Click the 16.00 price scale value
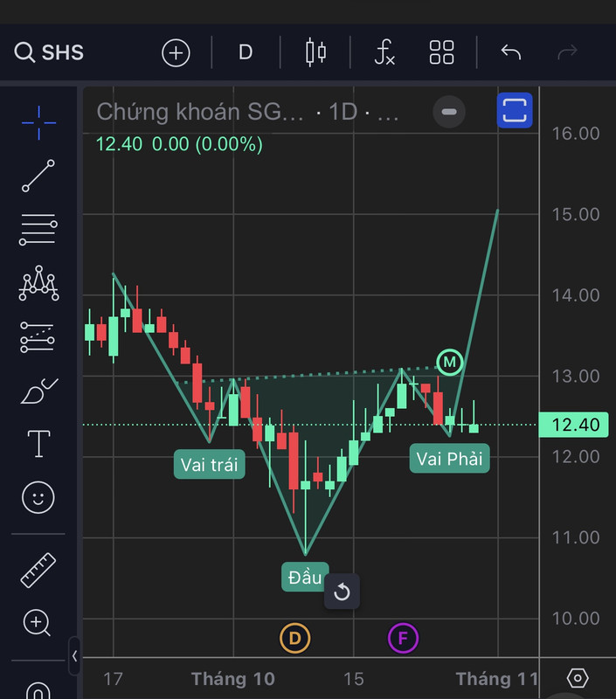 [576, 134]
